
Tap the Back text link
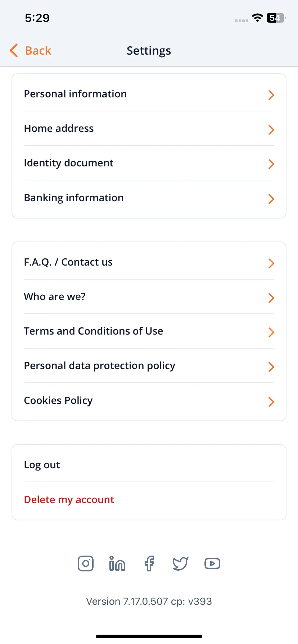(x=38, y=51)
